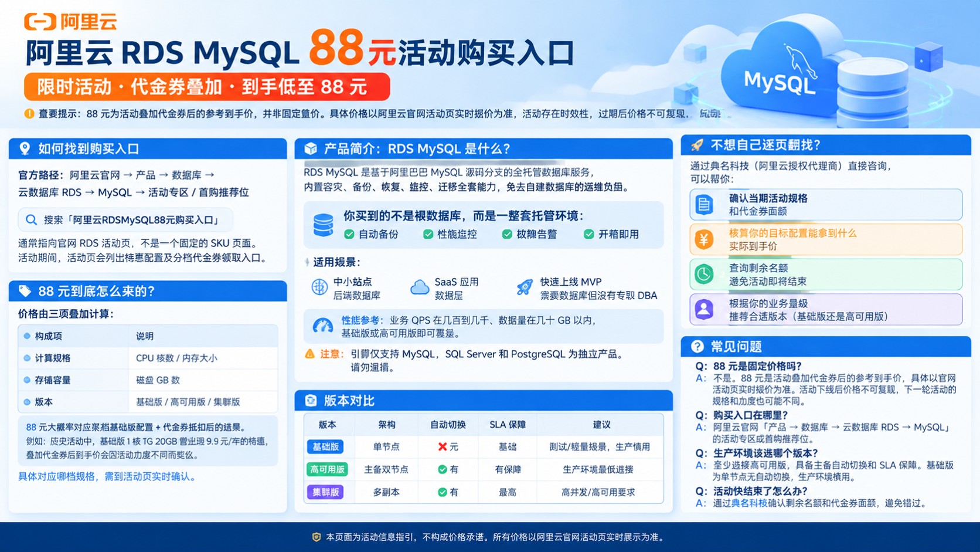Open the 典名科技 link in the FAQ
The image size is (980, 552).
click(749, 503)
